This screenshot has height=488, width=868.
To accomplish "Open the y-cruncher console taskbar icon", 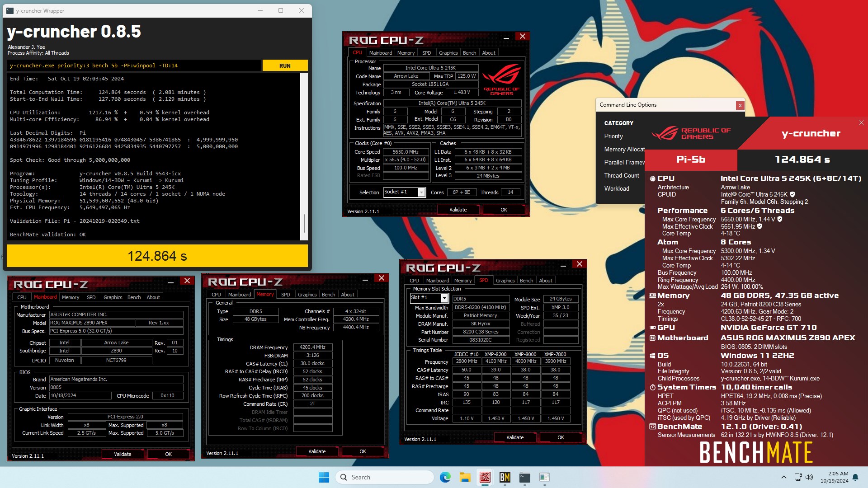I will coord(524,477).
